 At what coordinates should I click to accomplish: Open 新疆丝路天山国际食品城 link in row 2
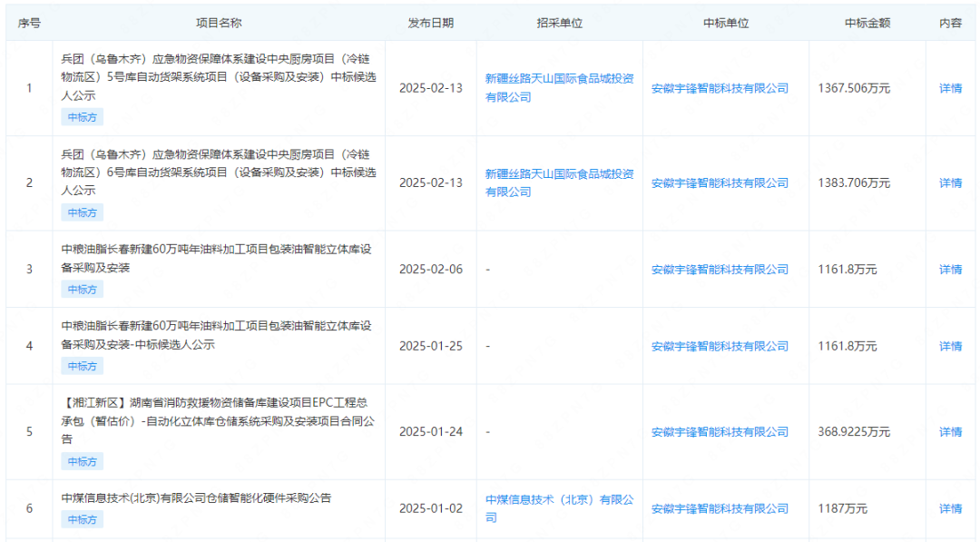(559, 183)
